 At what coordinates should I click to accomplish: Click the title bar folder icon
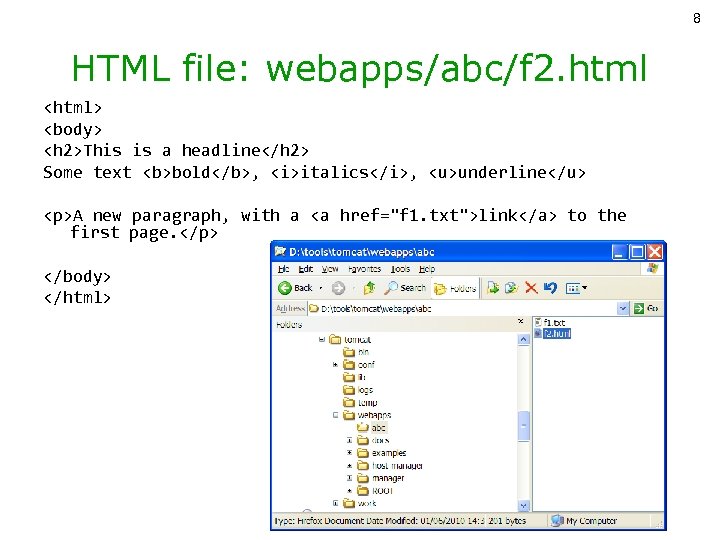tap(280, 251)
